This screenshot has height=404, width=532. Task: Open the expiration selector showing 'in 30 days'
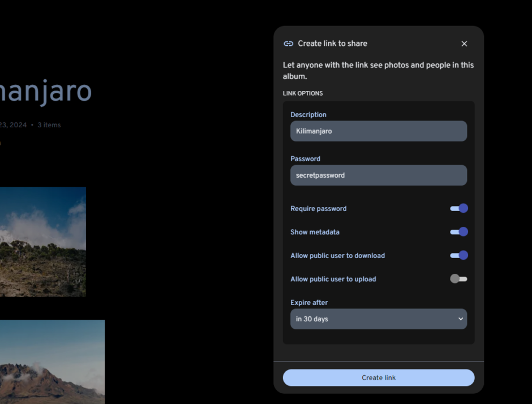tap(379, 319)
